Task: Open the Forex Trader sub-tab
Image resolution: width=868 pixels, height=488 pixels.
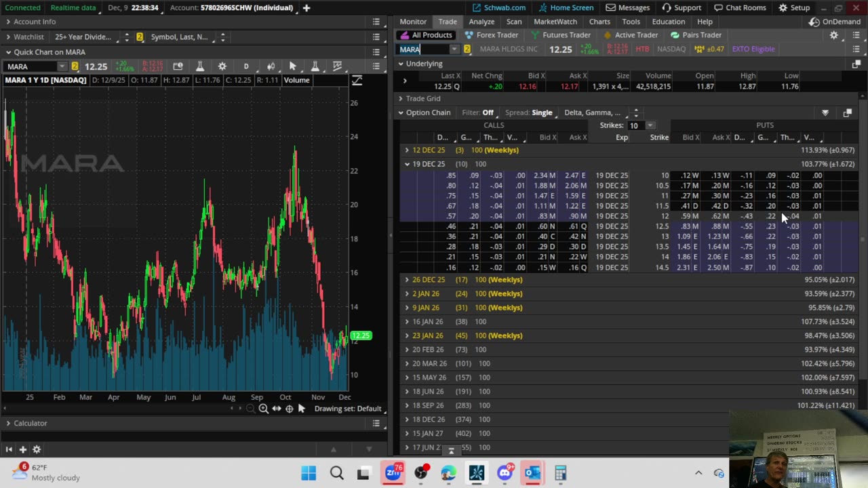Action: 492,35
